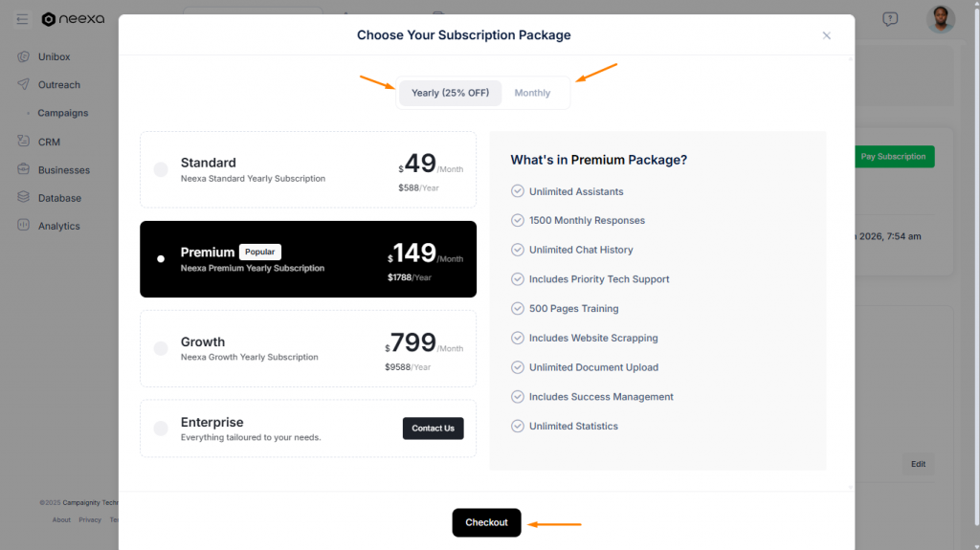Click the Unibox sidebar icon

24,56
